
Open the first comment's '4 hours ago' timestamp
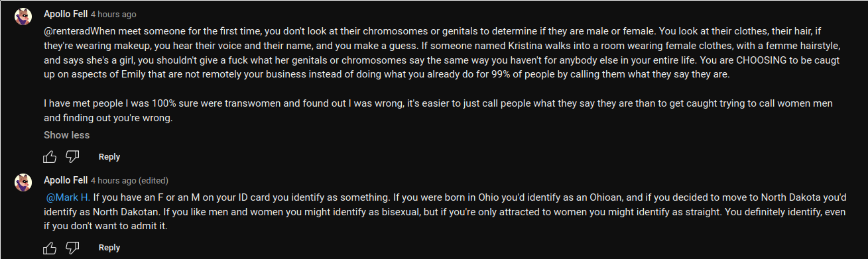tap(114, 14)
